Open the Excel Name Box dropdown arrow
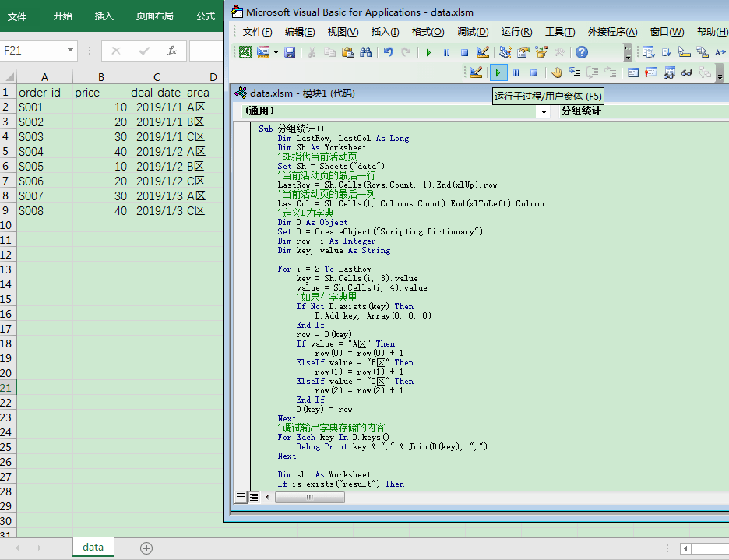The height and width of the screenshot is (560, 729). tap(70, 51)
